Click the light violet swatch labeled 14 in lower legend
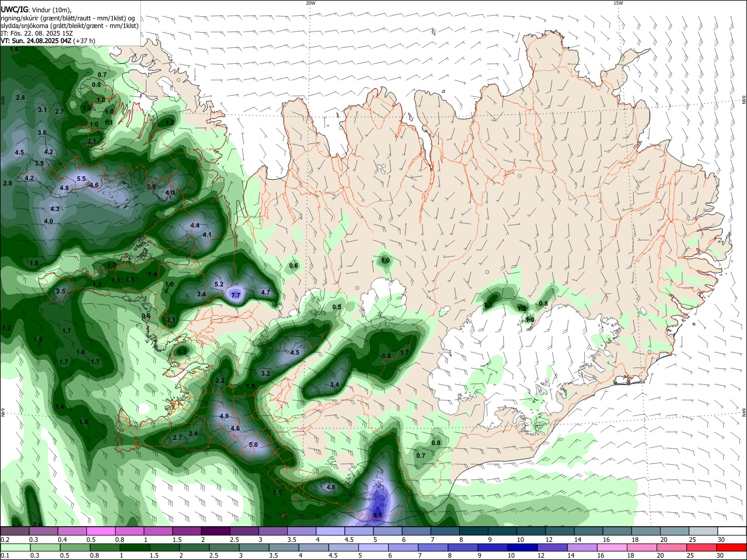 [582, 547]
